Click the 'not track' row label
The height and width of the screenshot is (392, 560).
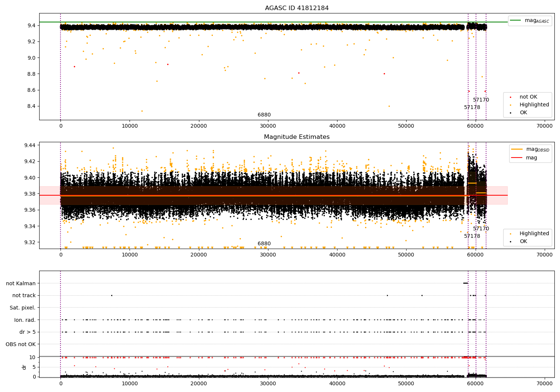[x=24, y=296]
